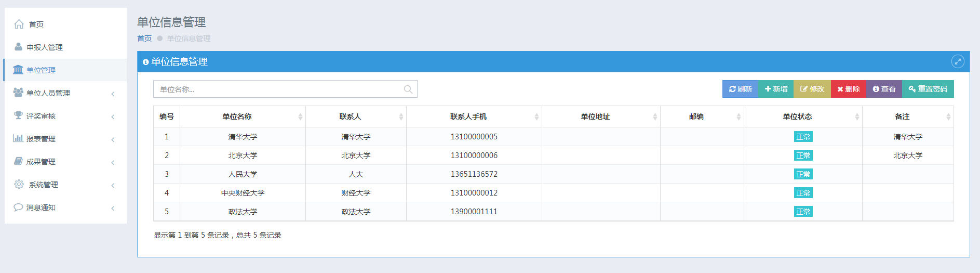
Task: Sort by 邮编 column arrows
Action: click(x=739, y=117)
